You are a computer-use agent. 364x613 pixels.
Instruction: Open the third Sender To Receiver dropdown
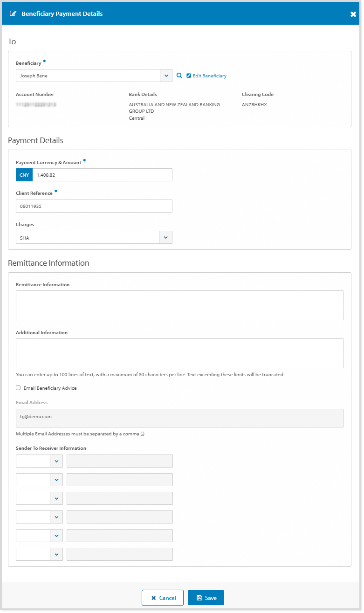56,498
